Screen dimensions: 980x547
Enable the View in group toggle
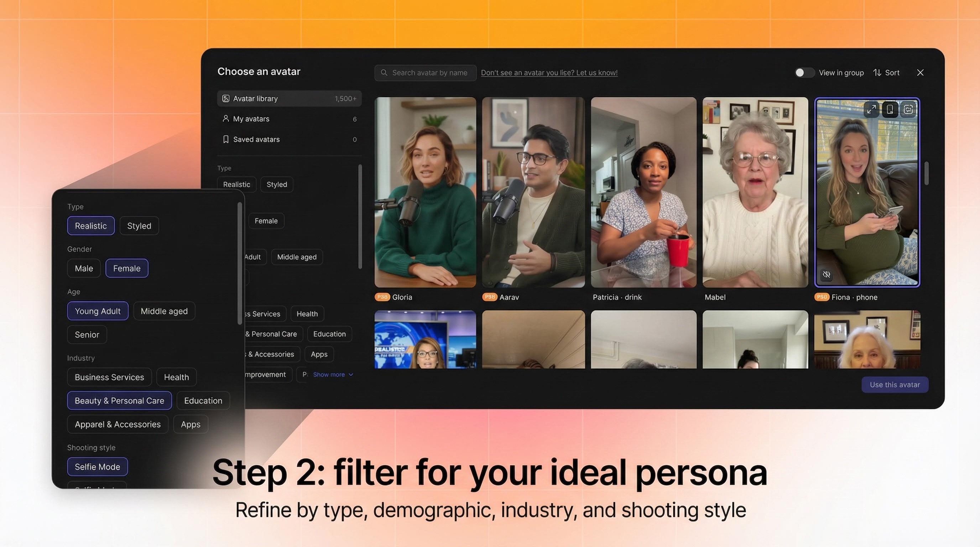[805, 73]
